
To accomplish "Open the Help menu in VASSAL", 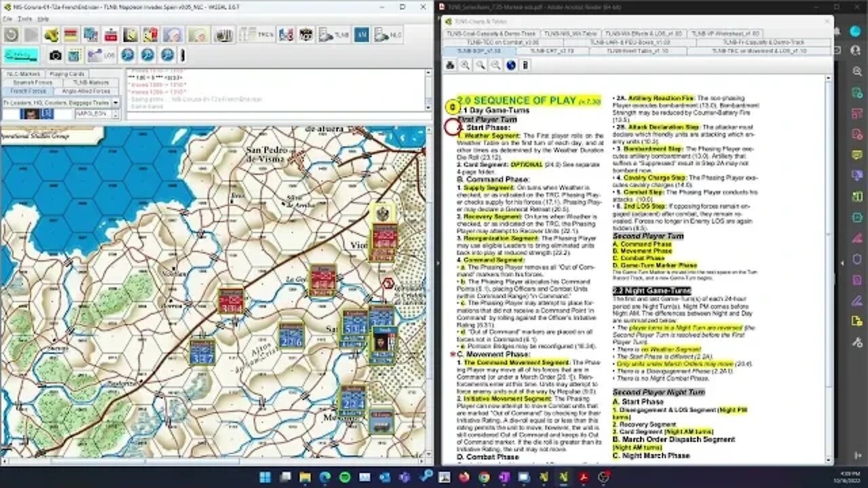I will coord(43,19).
